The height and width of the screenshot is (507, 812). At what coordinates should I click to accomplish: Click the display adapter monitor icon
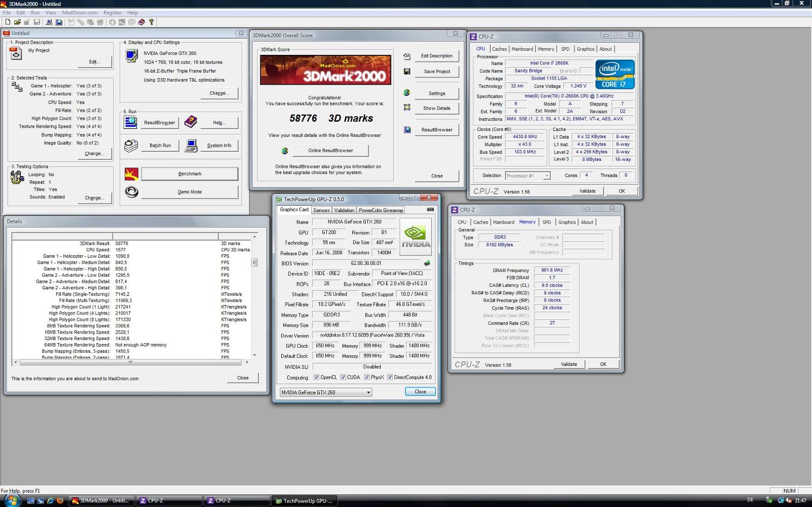tap(131, 55)
